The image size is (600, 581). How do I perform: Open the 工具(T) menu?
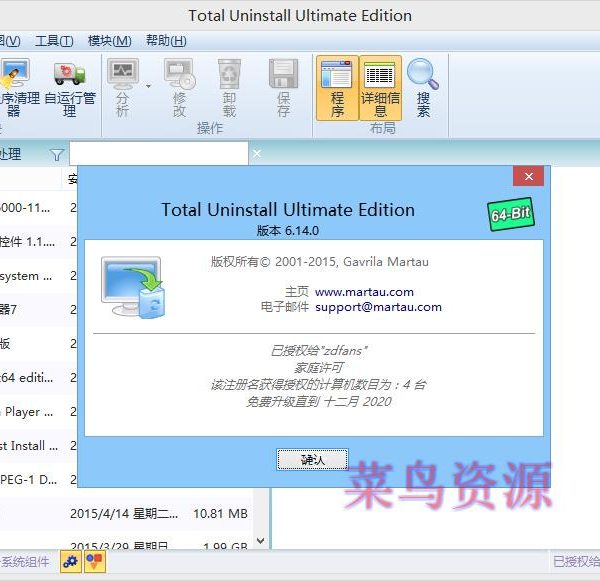click(54, 41)
